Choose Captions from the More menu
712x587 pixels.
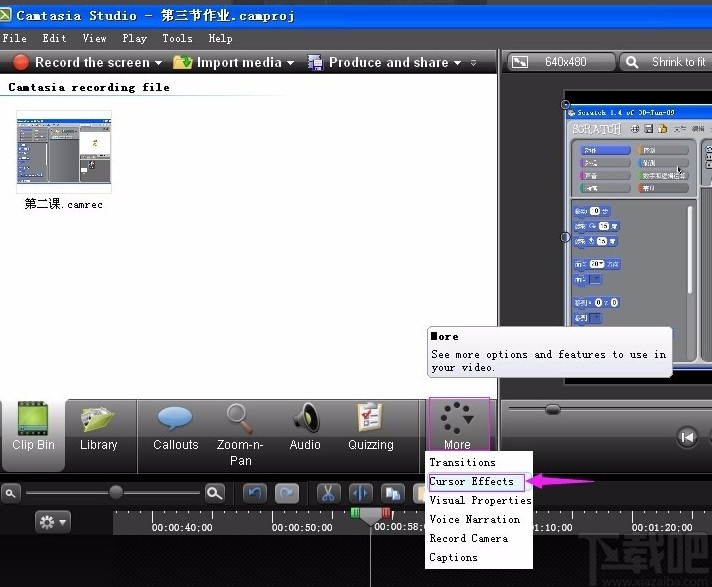pos(453,557)
